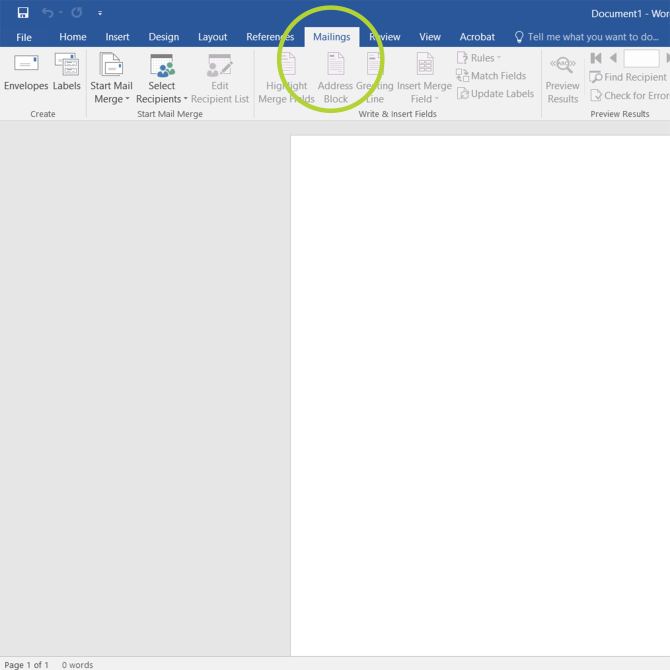Switch to the References tab

[270, 37]
